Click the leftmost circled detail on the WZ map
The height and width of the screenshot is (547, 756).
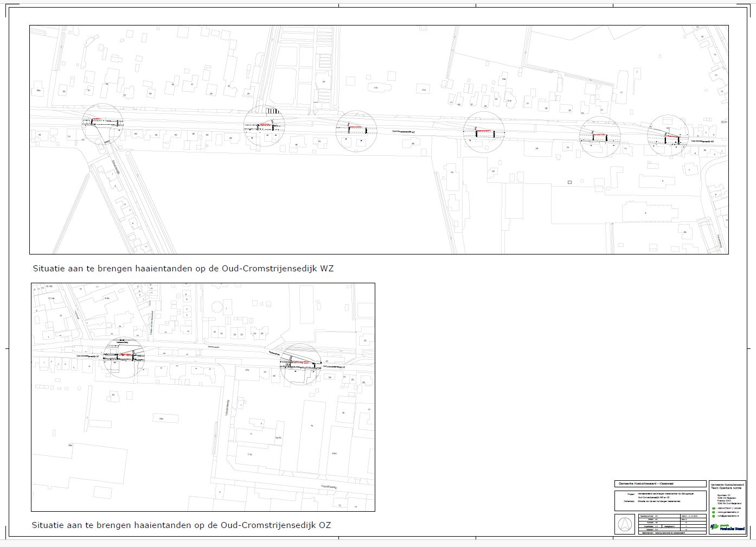click(x=102, y=124)
